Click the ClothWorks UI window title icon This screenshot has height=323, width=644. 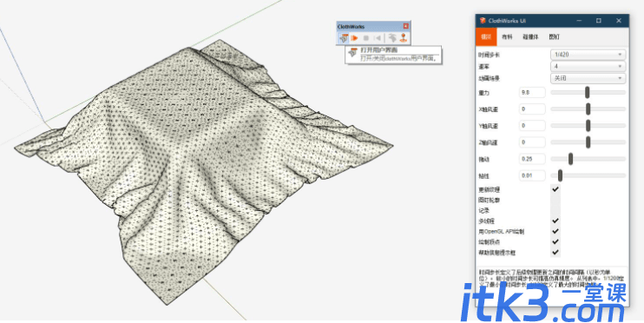coord(483,21)
